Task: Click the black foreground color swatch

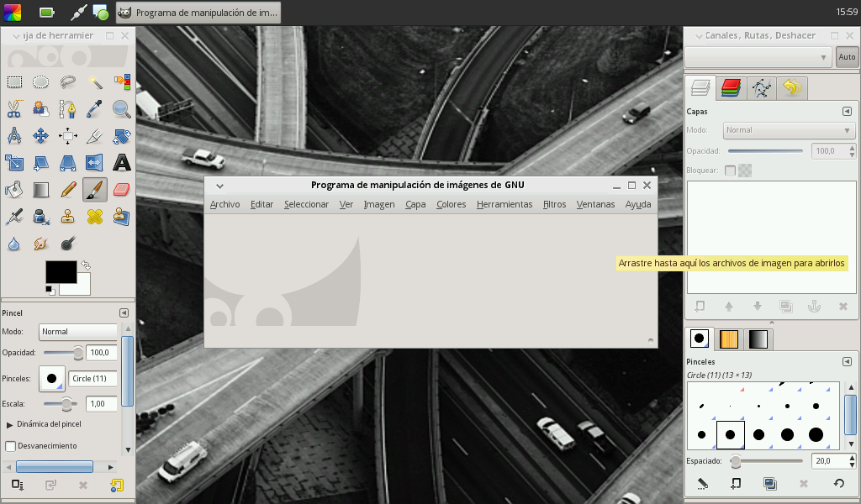Action: tap(60, 271)
